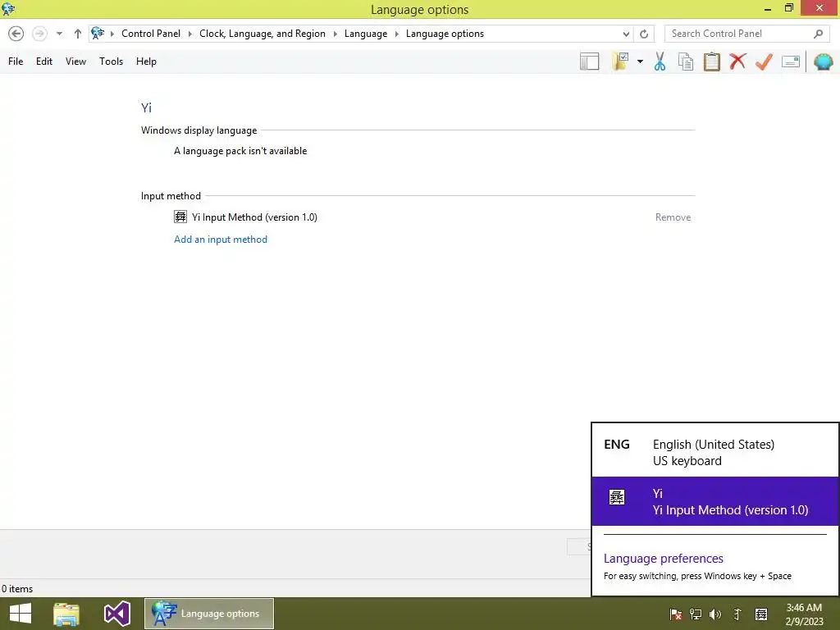The height and width of the screenshot is (630, 840).
Task: Toggle the preview pane layout icon
Action: [589, 62]
